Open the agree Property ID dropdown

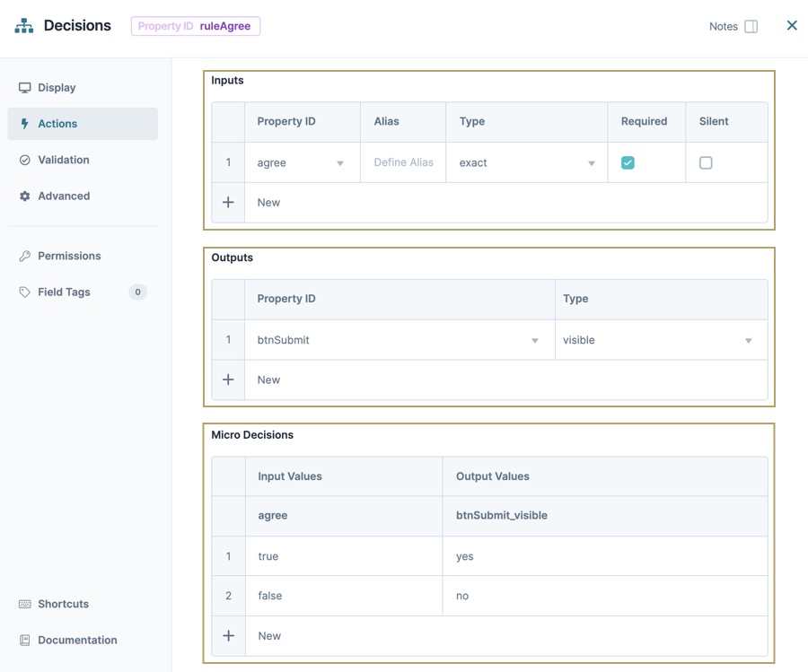point(302,162)
